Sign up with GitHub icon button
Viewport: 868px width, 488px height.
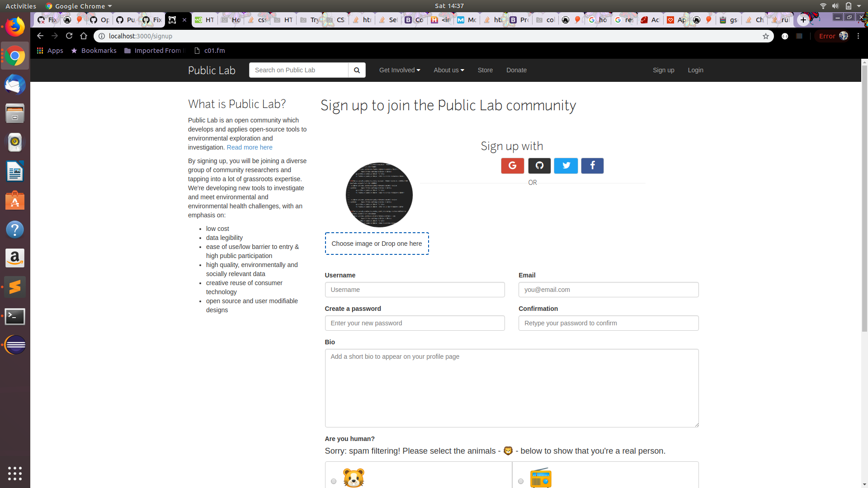tap(539, 166)
